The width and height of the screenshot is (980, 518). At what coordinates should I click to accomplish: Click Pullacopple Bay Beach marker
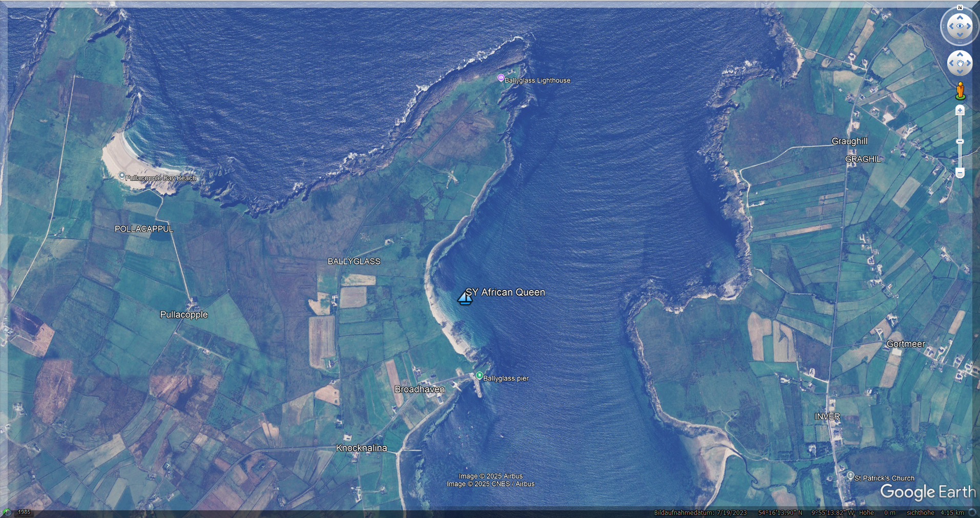pyautogui.click(x=121, y=175)
